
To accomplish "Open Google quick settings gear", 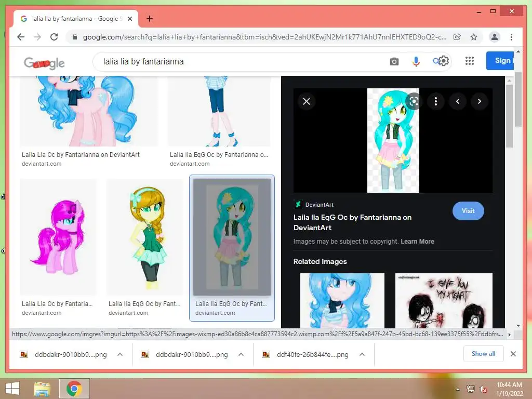I will click(444, 61).
